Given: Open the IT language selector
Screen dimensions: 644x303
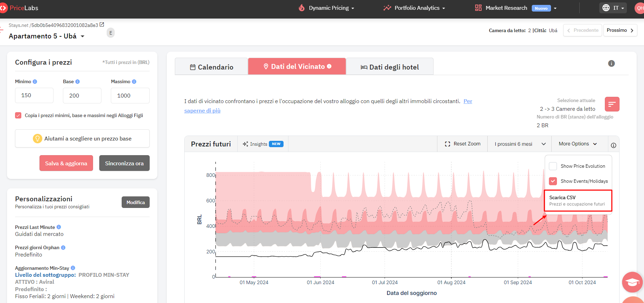Looking at the screenshot, I should point(613,8).
